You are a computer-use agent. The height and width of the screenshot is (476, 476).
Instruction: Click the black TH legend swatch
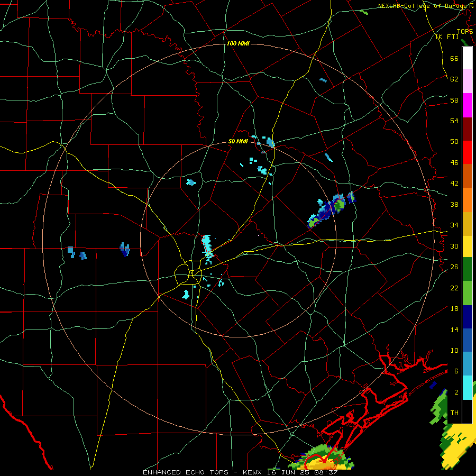(467, 411)
